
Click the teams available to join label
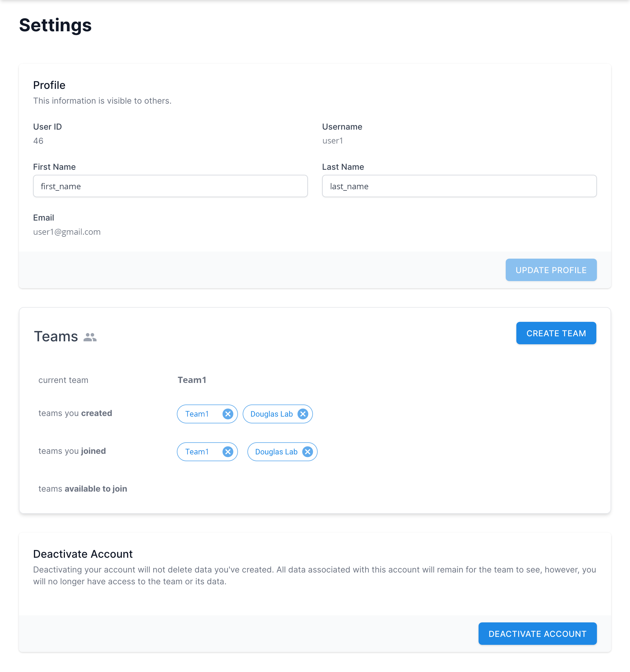(83, 489)
